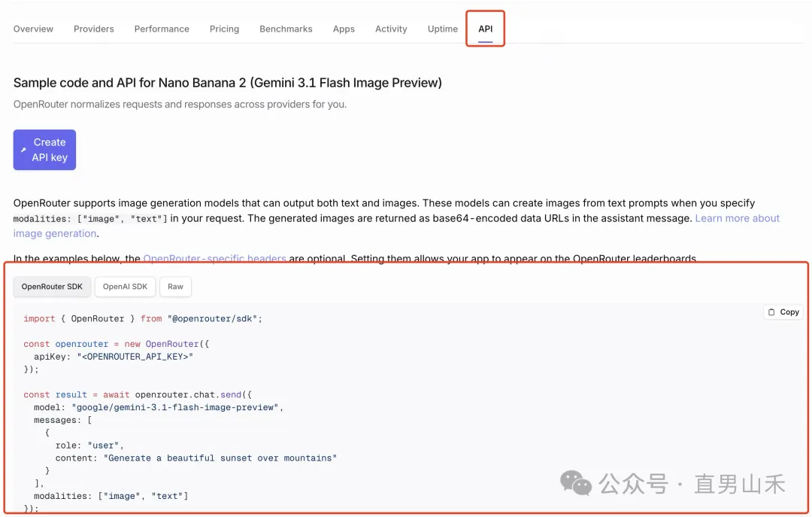Click the inline modalities: ["image", "text"] snippet
This screenshot has width=812, height=517.
coord(90,219)
